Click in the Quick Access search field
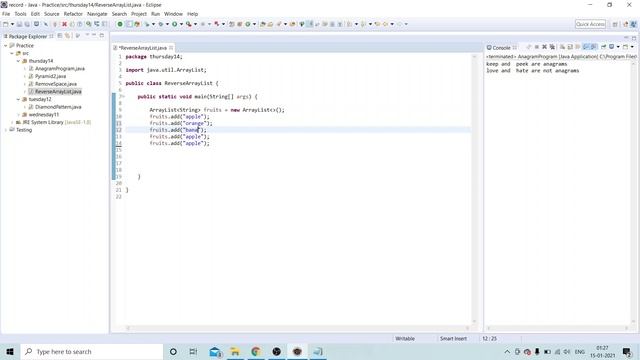 pyautogui.click(x=590, y=24)
